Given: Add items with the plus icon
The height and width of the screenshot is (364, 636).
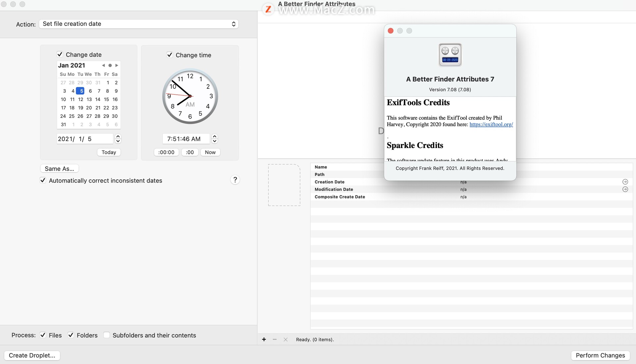Looking at the screenshot, I should 264,339.
